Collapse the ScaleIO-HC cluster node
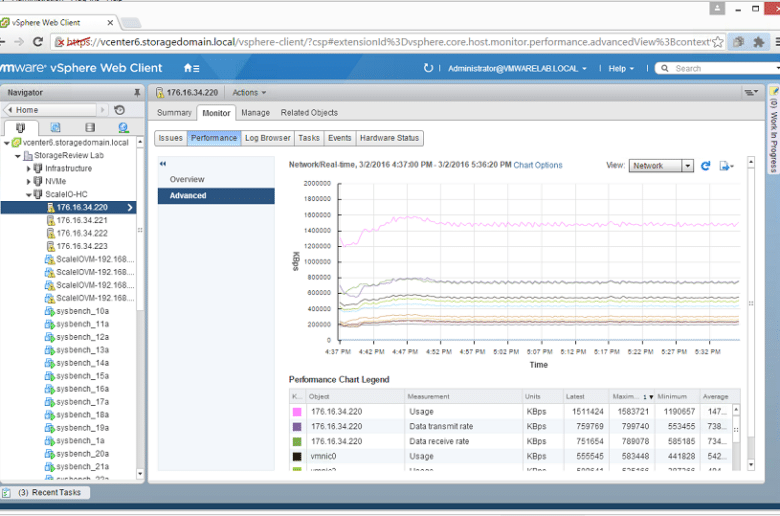The height and width of the screenshot is (516, 780). pos(28,195)
